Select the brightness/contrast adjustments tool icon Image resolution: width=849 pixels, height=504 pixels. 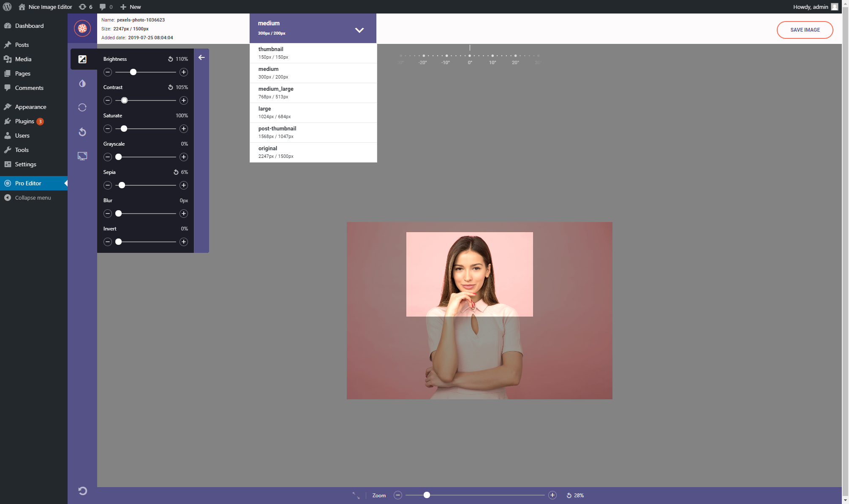coord(82,59)
